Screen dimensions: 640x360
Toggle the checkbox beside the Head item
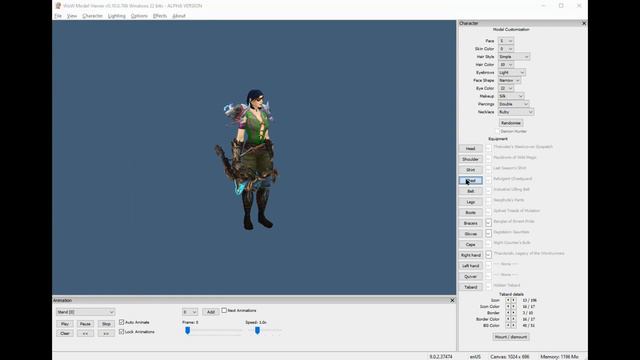point(489,148)
